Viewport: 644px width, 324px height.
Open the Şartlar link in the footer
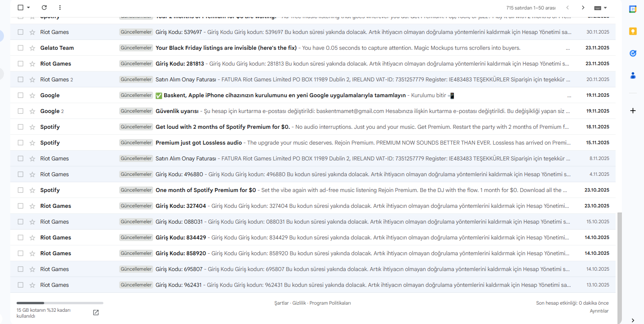click(281, 303)
